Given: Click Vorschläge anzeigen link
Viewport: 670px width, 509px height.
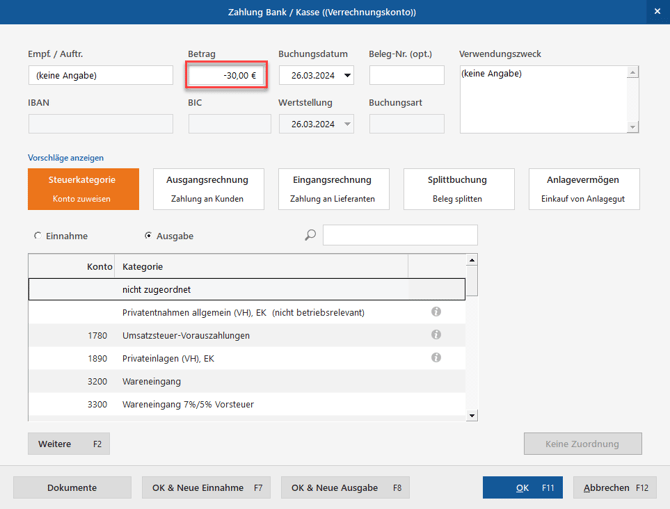Looking at the screenshot, I should click(66, 158).
